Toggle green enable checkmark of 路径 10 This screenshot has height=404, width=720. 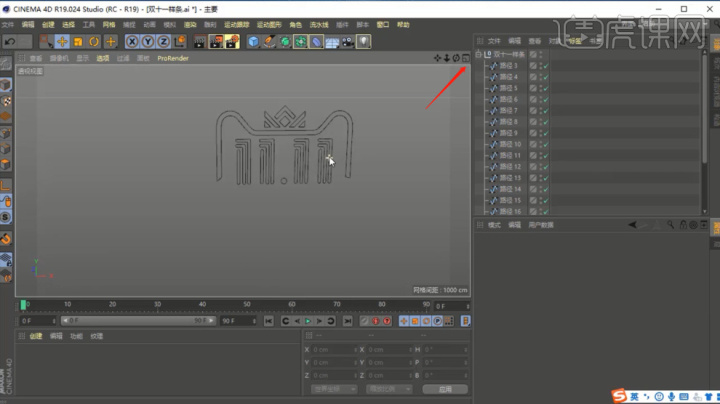tap(546, 145)
